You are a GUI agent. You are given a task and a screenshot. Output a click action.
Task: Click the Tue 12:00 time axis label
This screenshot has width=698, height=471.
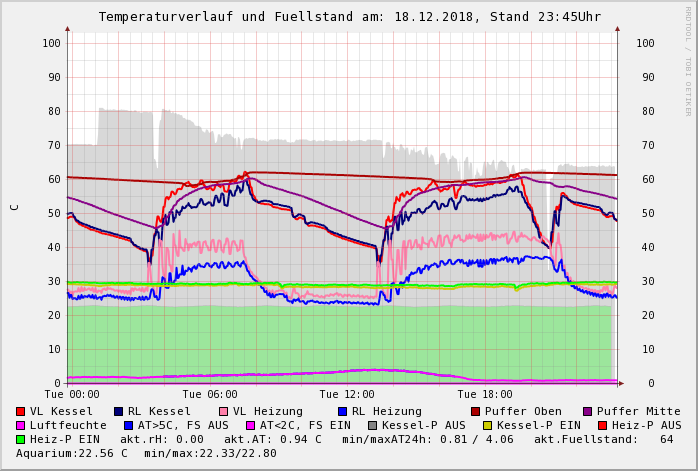click(347, 395)
